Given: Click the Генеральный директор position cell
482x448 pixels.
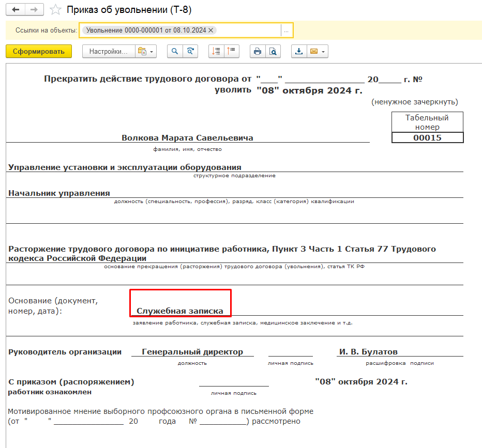Looking at the screenshot, I should [x=192, y=351].
